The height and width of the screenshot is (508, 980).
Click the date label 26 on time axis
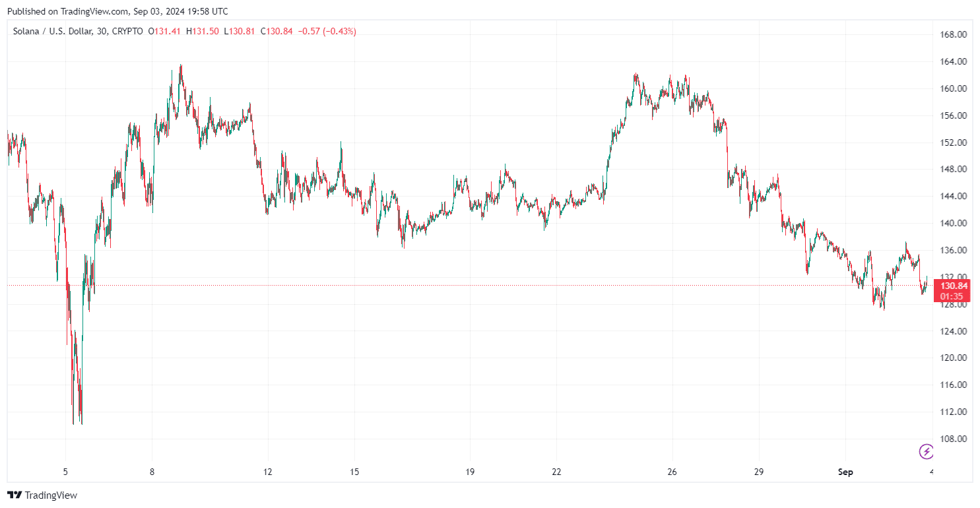(x=672, y=472)
